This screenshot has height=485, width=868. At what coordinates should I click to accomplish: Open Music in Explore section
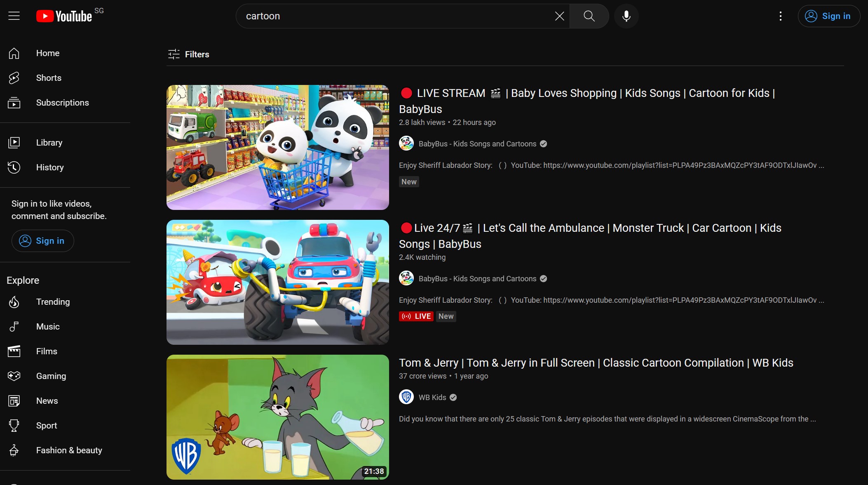[65, 327]
